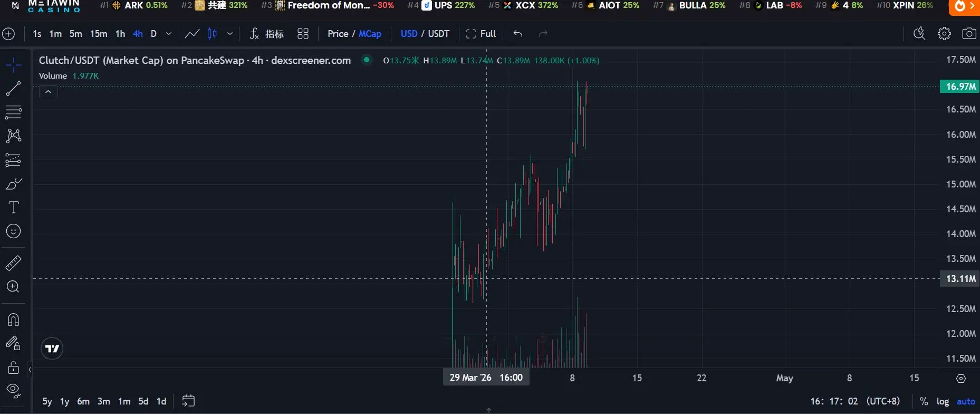980x414 pixels.
Task: Open chart settings gear in top toolbar
Action: [x=944, y=34]
